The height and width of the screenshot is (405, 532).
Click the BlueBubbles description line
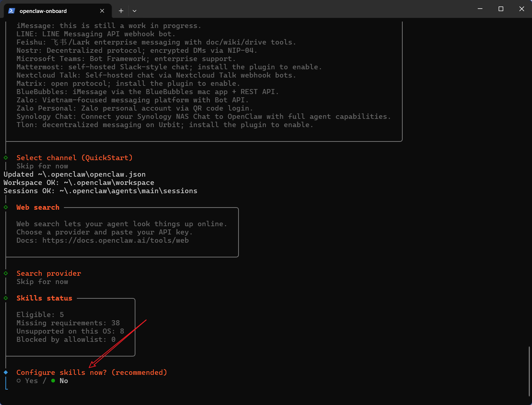[x=148, y=92]
